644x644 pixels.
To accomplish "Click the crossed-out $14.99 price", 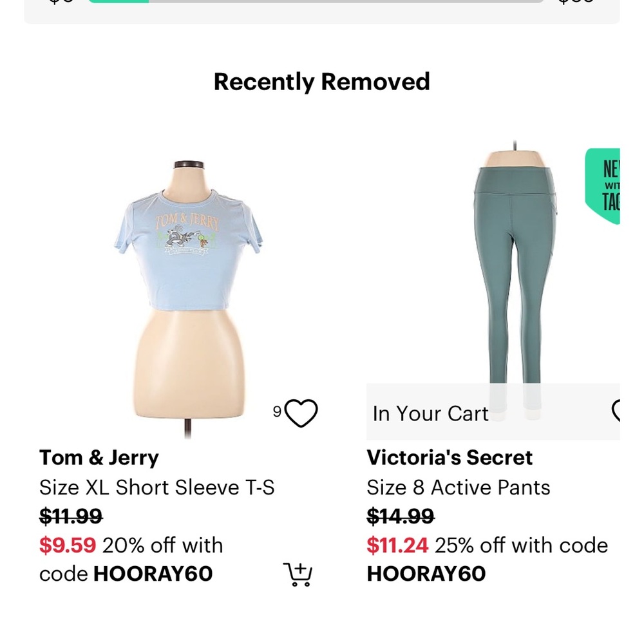I will point(401,516).
